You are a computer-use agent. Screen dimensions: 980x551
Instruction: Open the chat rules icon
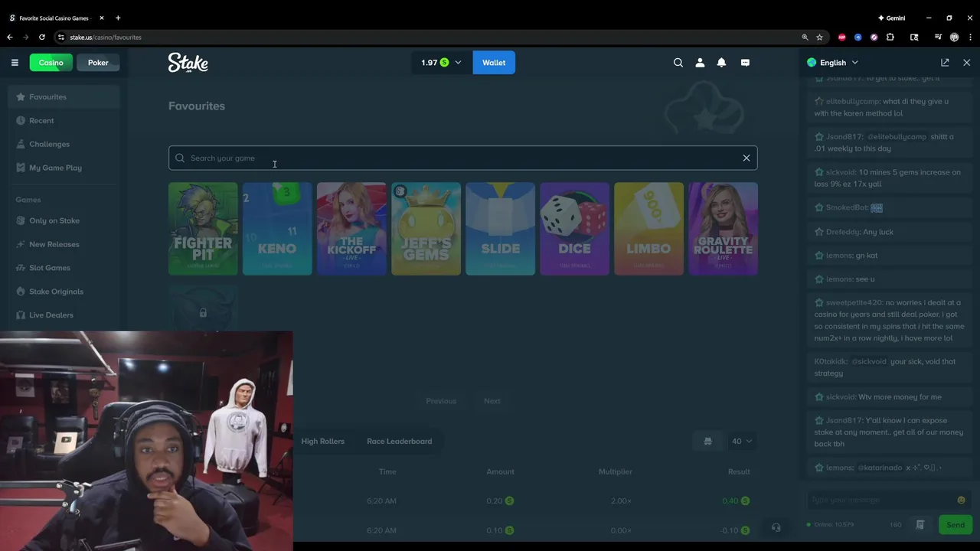[920, 525]
